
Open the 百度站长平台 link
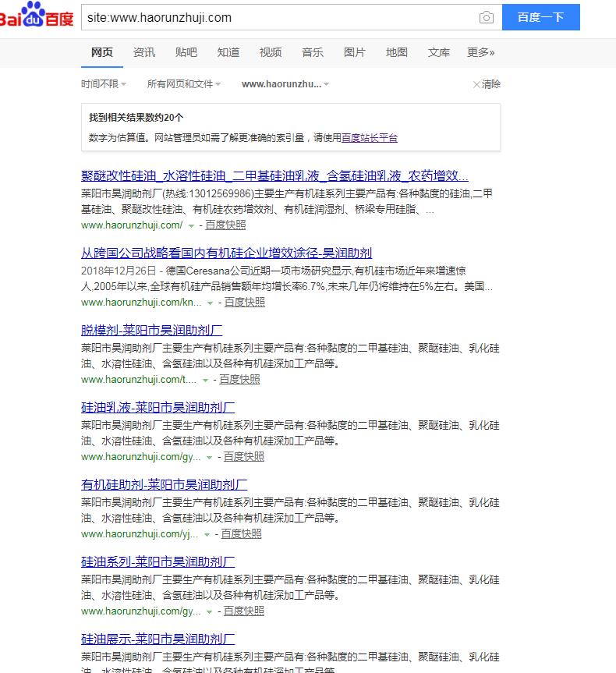click(370, 138)
